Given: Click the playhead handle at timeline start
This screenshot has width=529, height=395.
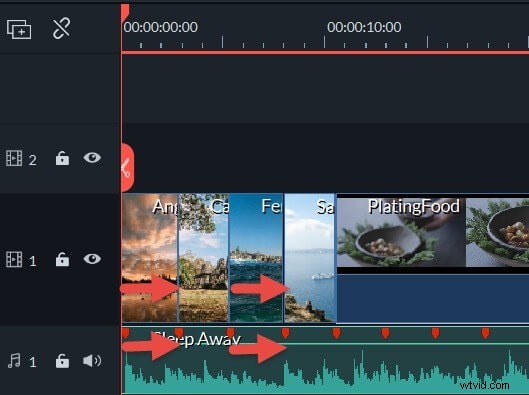Looking at the screenshot, I should (125, 13).
